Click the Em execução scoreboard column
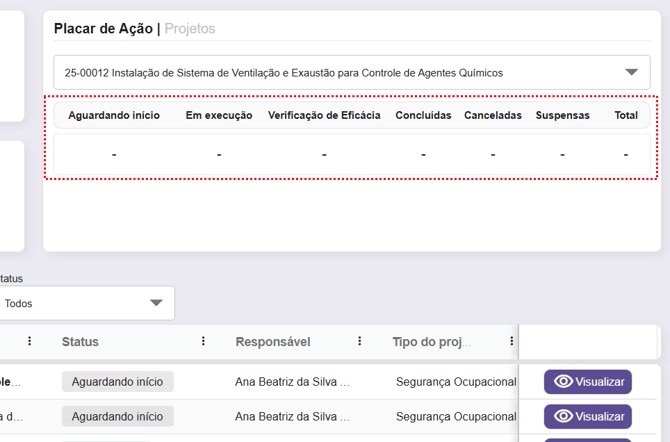The width and height of the screenshot is (670, 442). [219, 116]
